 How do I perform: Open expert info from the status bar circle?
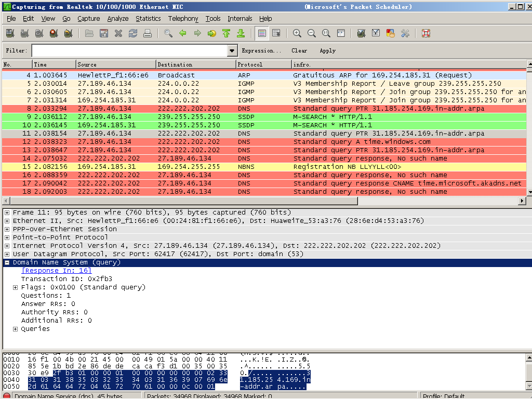pos(6,395)
